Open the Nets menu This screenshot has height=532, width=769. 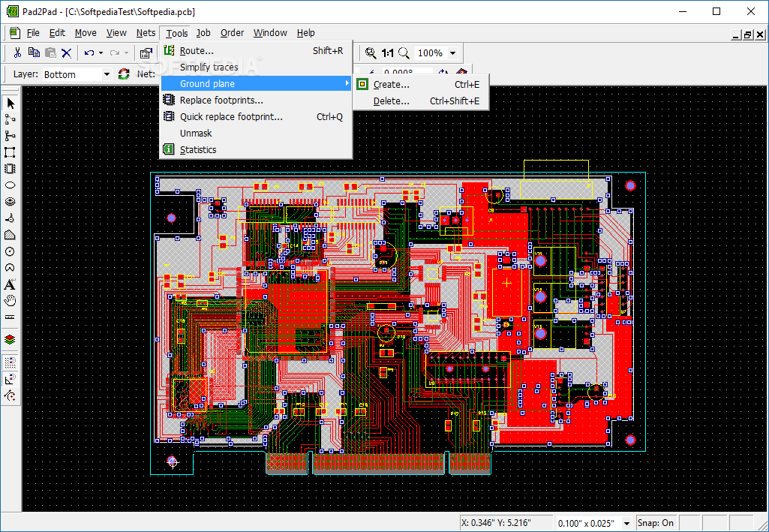146,33
